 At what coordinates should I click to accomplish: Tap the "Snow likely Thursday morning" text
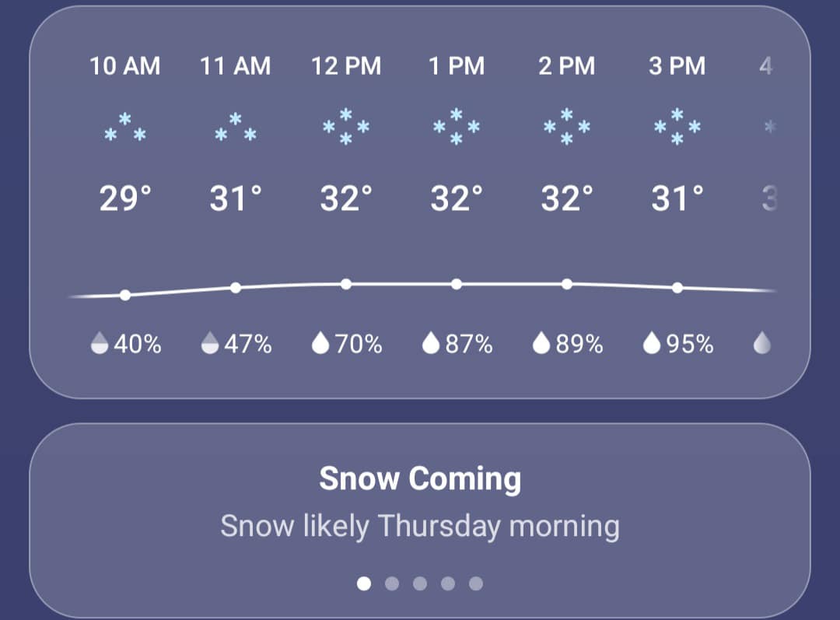(420, 526)
